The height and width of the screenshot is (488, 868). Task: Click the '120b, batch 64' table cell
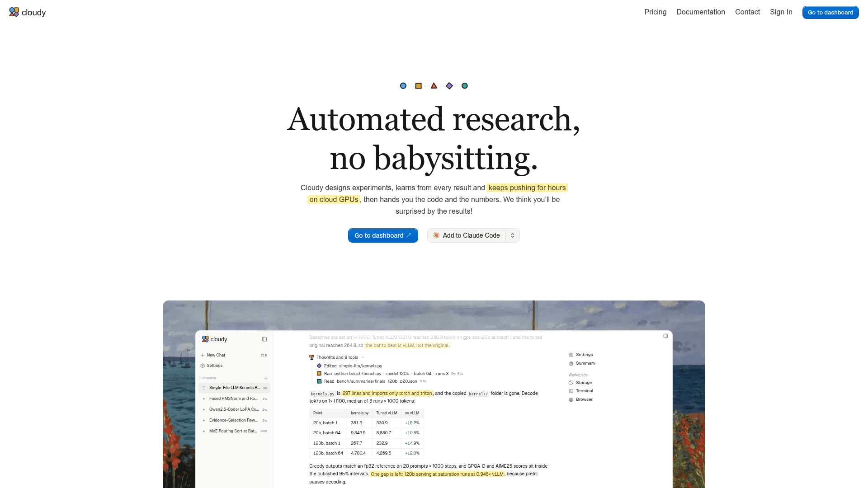pos(328,453)
